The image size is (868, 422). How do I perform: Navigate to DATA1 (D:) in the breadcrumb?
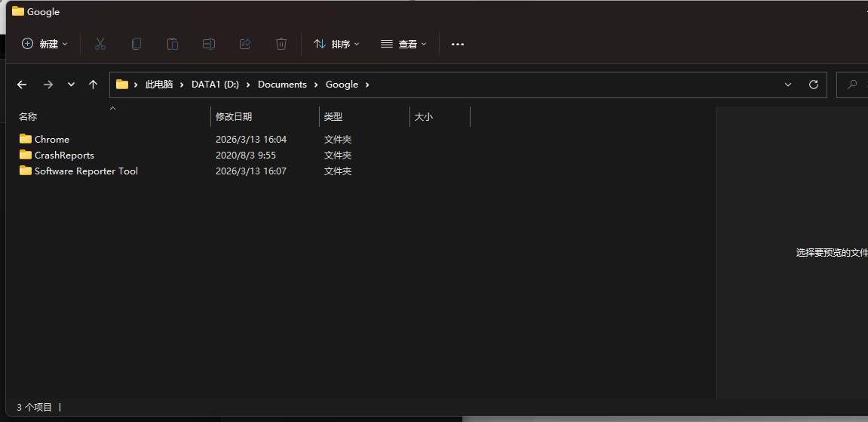tap(216, 85)
